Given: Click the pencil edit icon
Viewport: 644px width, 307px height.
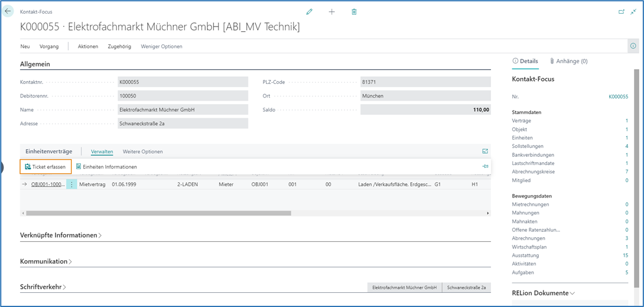Looking at the screenshot, I should [309, 12].
